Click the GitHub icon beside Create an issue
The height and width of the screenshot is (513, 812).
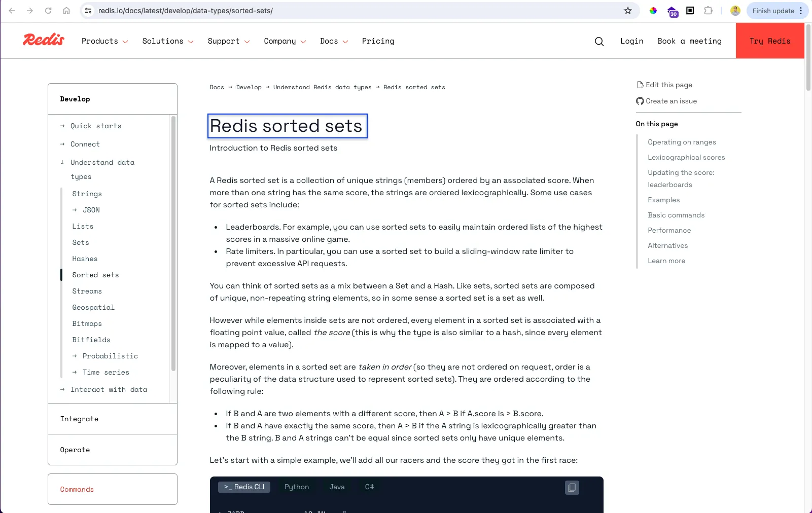pos(640,101)
